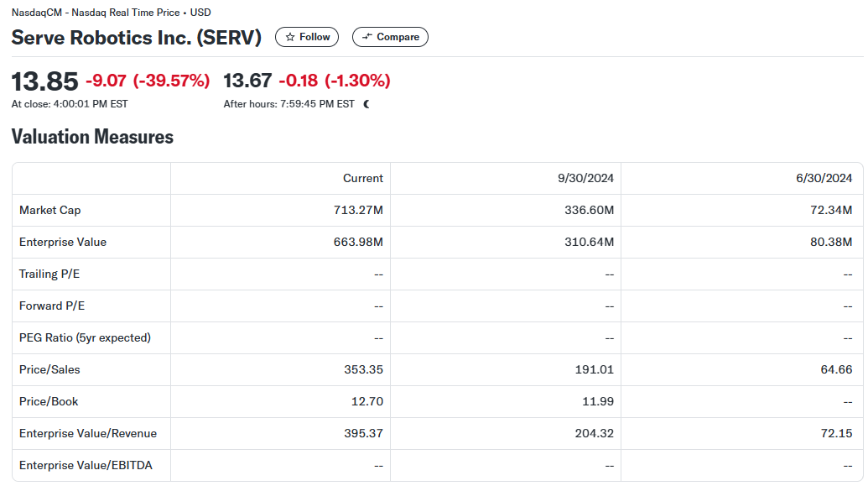Click the Enterprise Value row label
This screenshot has height=486, width=868.
[63, 243]
